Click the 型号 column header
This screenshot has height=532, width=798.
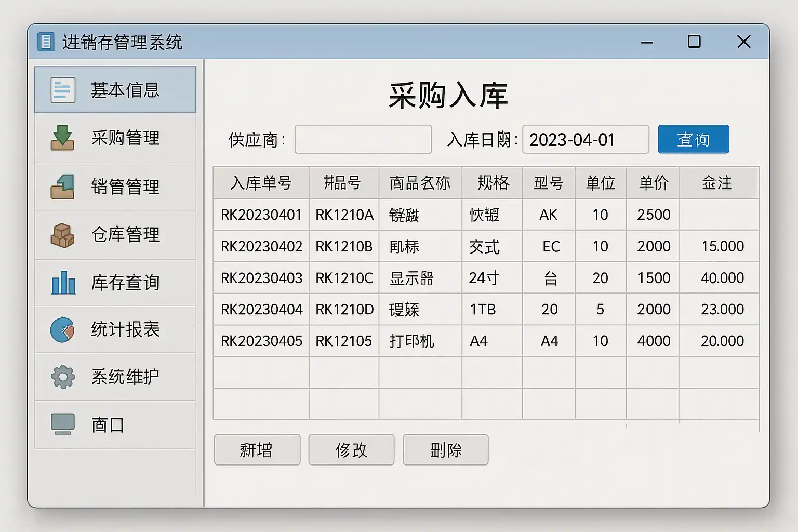click(x=549, y=183)
